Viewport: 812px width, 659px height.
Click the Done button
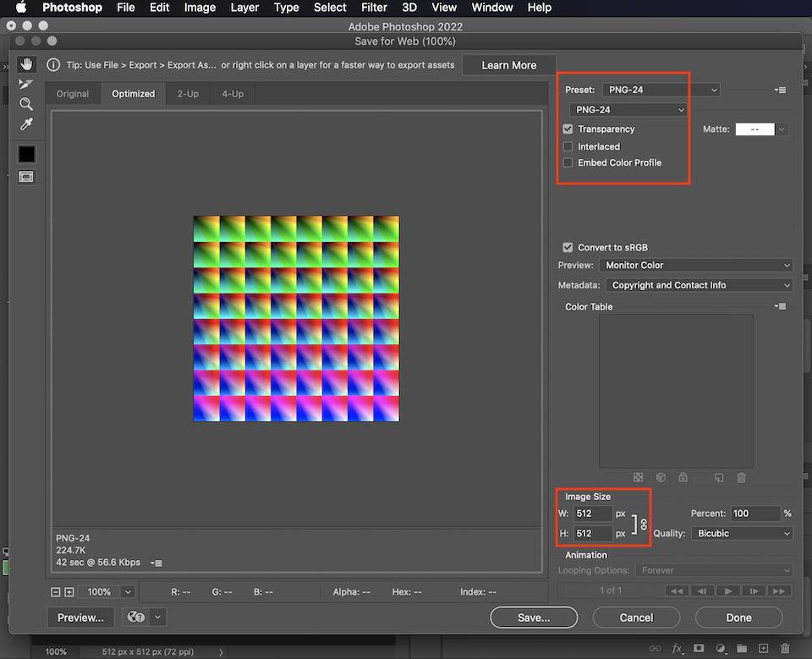coord(739,618)
